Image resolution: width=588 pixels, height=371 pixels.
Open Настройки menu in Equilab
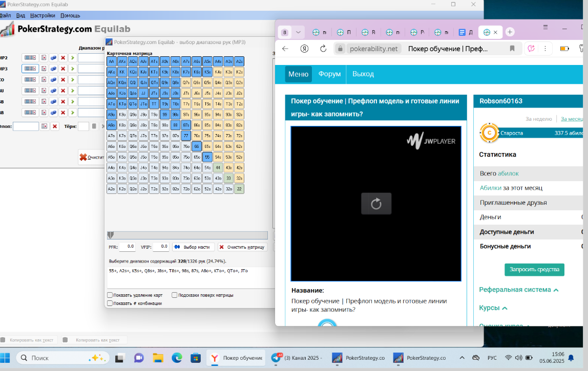click(x=43, y=15)
